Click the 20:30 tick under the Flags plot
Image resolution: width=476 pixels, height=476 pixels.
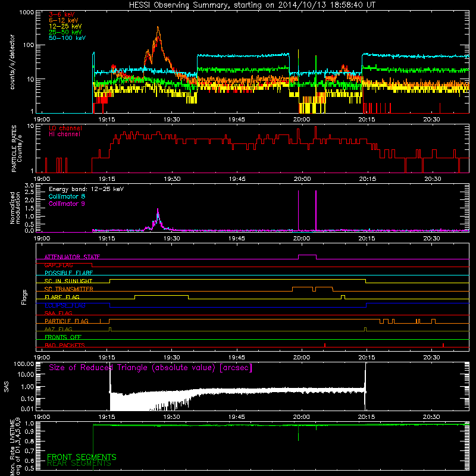(x=431, y=358)
